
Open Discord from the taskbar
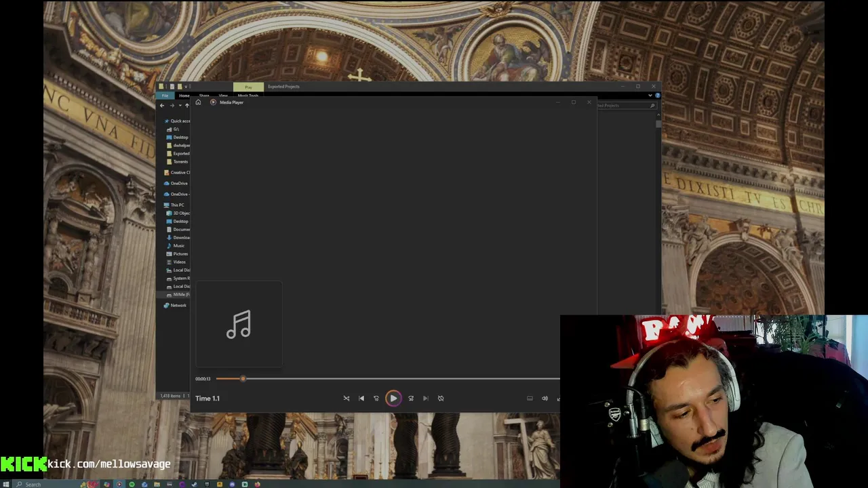pyautogui.click(x=233, y=484)
